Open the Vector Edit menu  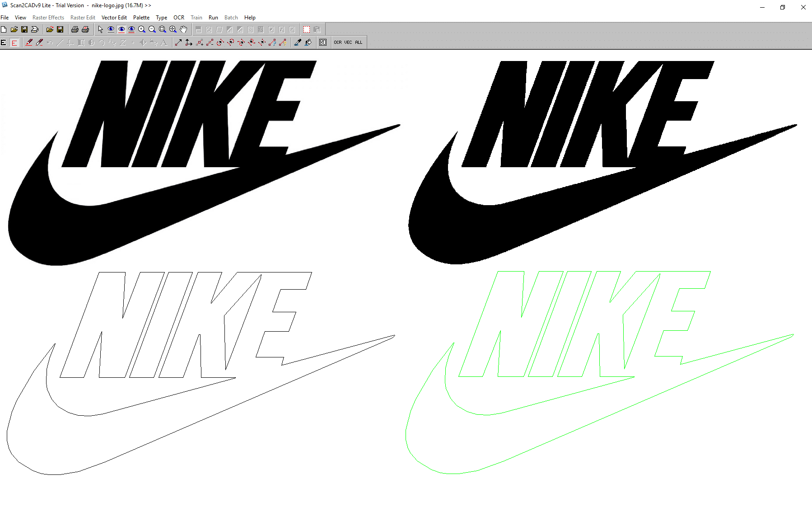coord(114,17)
